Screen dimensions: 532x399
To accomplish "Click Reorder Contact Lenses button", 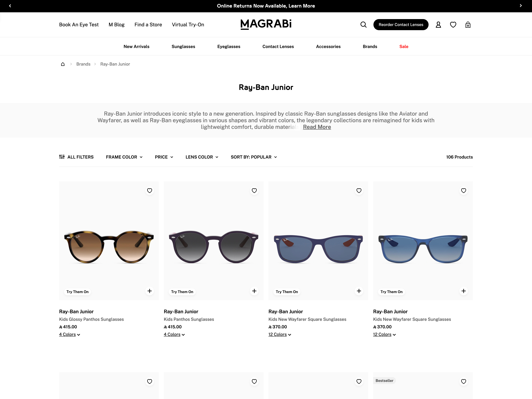I will coord(401,24).
